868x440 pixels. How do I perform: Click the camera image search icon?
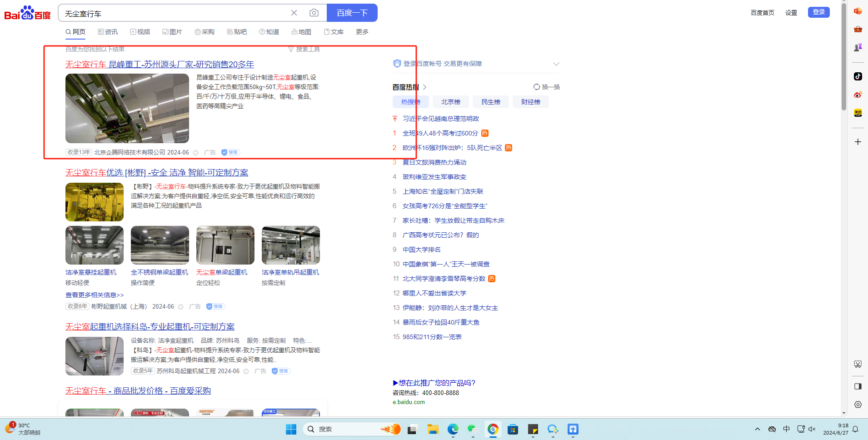[x=314, y=13]
